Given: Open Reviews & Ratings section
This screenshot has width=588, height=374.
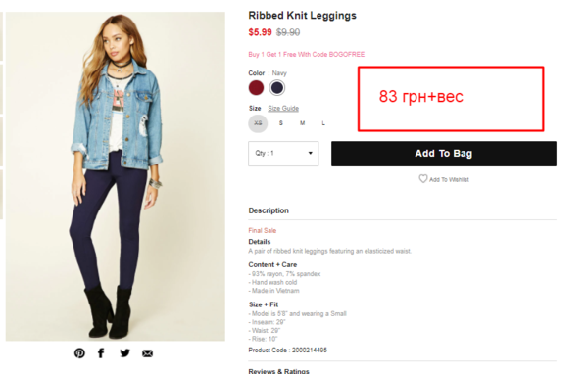Looking at the screenshot, I should [x=278, y=371].
